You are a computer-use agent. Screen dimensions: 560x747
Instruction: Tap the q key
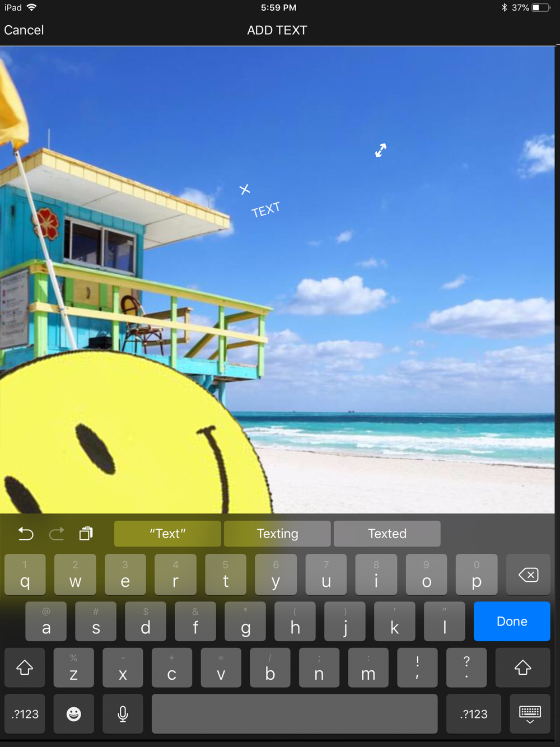click(25, 575)
